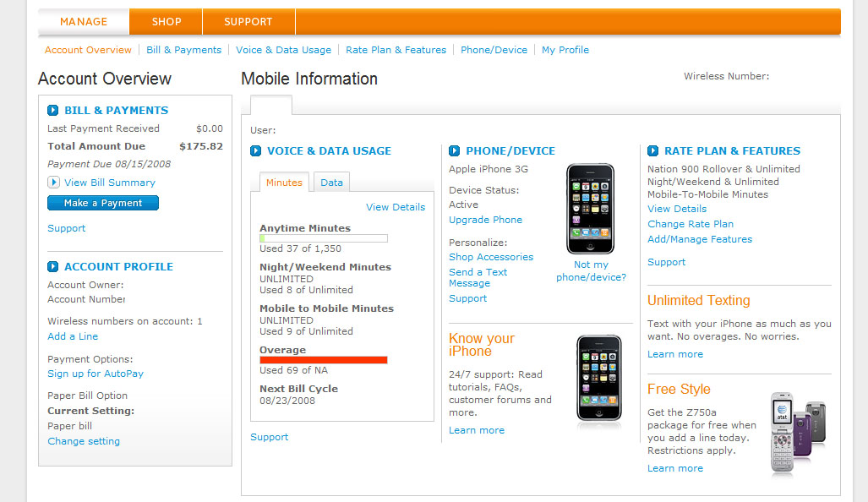Image resolution: width=868 pixels, height=502 pixels.
Task: Open the BILL & PAYMENTS heading link
Action: (x=117, y=110)
